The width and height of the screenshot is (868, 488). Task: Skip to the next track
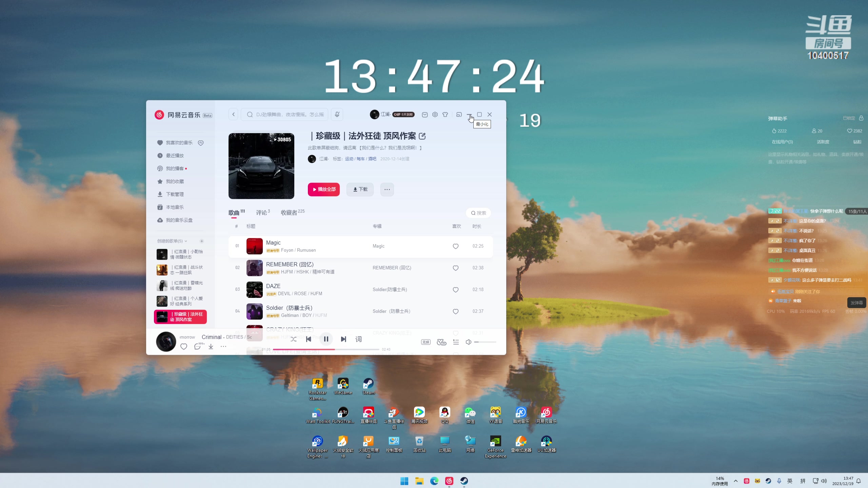pyautogui.click(x=343, y=339)
